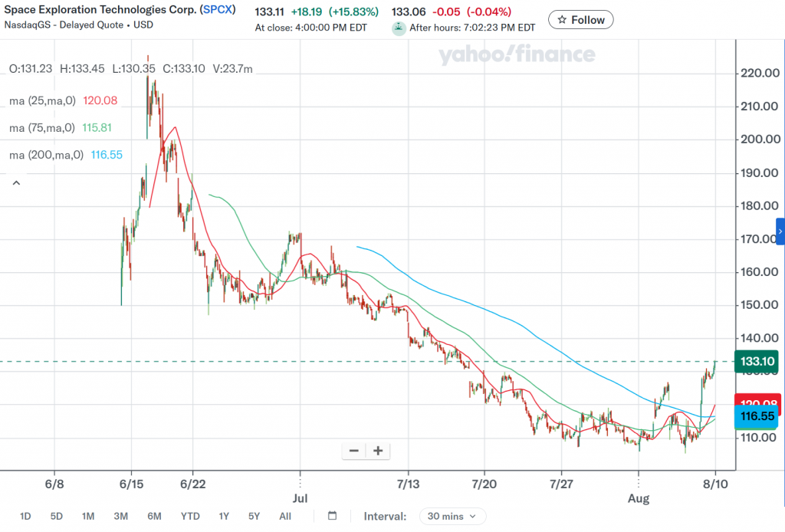Screen dimensions: 785x532
Task: Click the V:23.7m volume readout
Action: coord(233,68)
